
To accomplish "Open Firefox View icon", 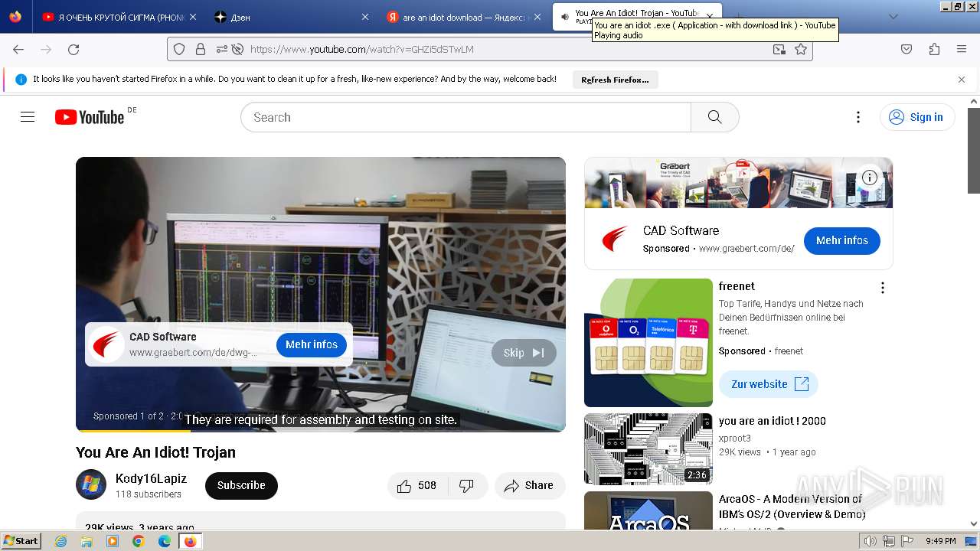I will click(15, 17).
